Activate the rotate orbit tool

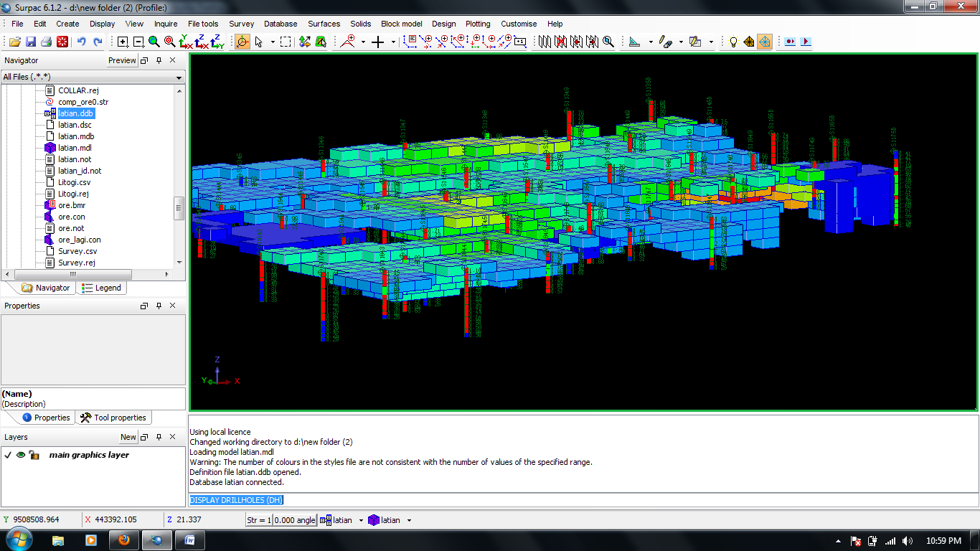click(x=242, y=42)
